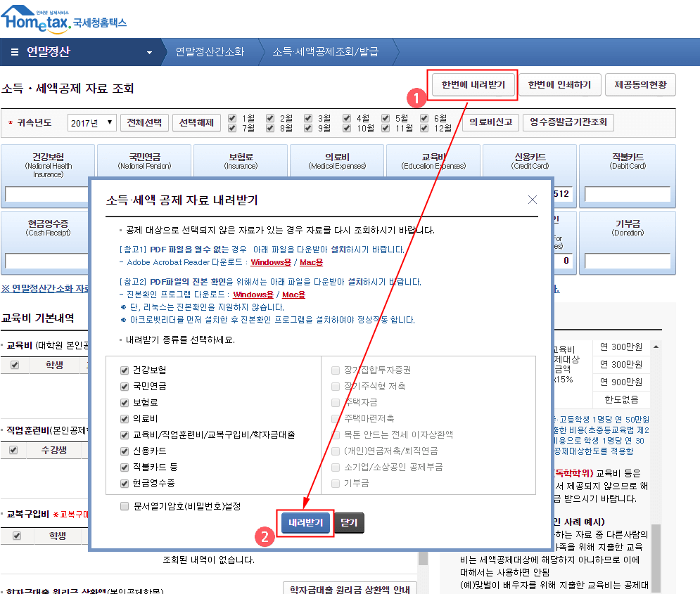
Task: Uncheck 국민연금 in the download dialog
Action: 125,385
